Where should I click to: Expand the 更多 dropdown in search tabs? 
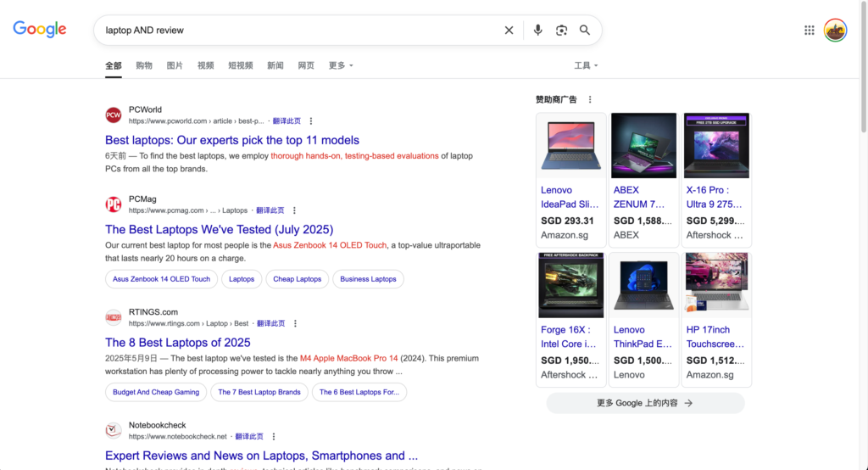pos(341,65)
